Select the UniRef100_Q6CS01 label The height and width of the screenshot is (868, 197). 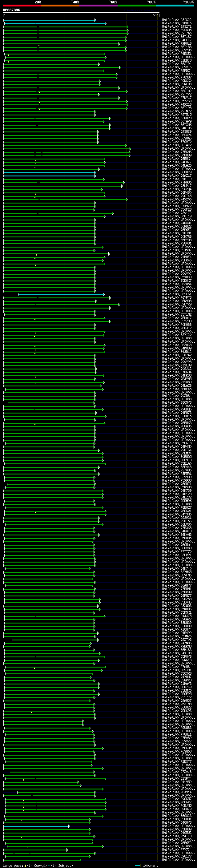[177, 511]
